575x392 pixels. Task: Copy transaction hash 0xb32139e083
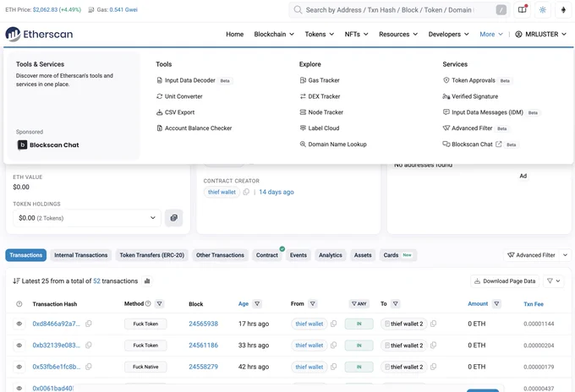click(89, 345)
